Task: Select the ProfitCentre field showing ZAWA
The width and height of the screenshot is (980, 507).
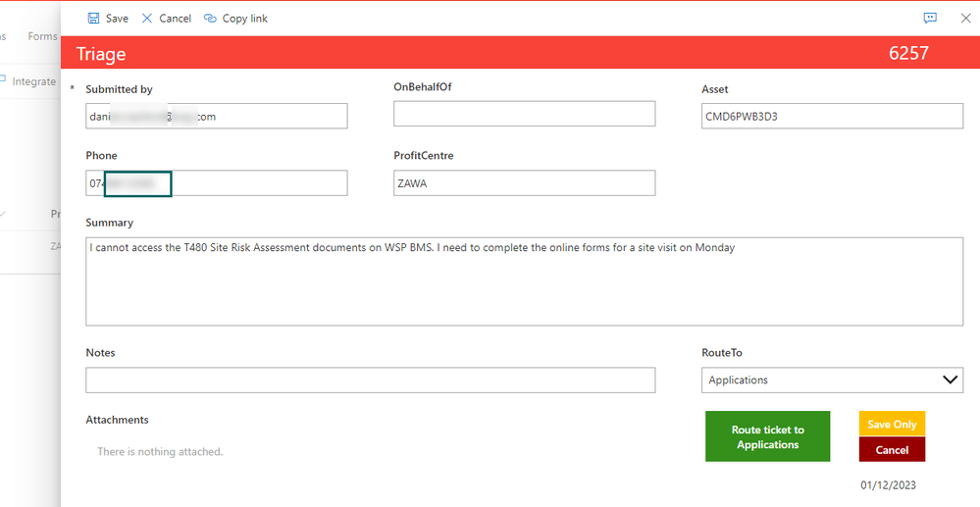Action: (525, 183)
